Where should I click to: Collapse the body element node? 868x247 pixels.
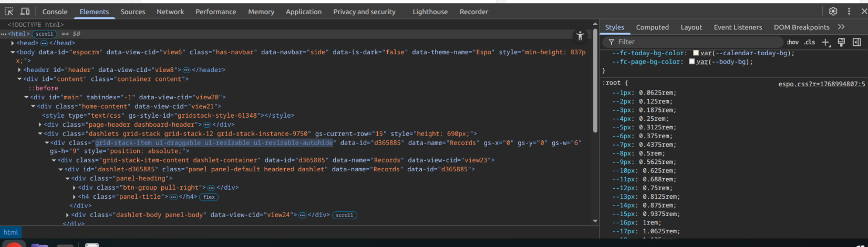[13, 52]
